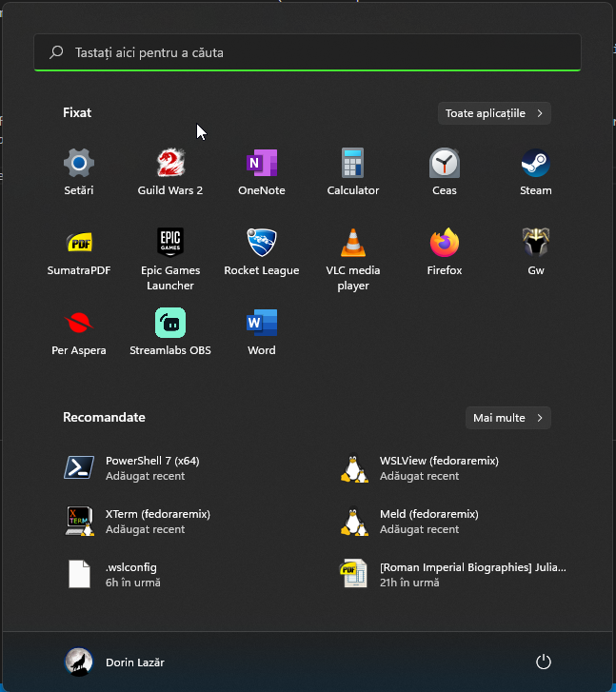Open the Gw pinned app
The height and width of the screenshot is (692, 616).
(x=536, y=252)
